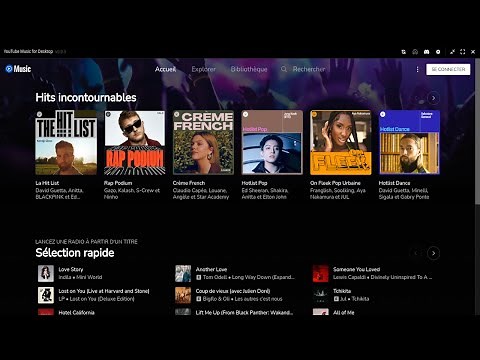Open The Hit List playlist cover
This screenshot has height=360, width=480.
(66, 142)
